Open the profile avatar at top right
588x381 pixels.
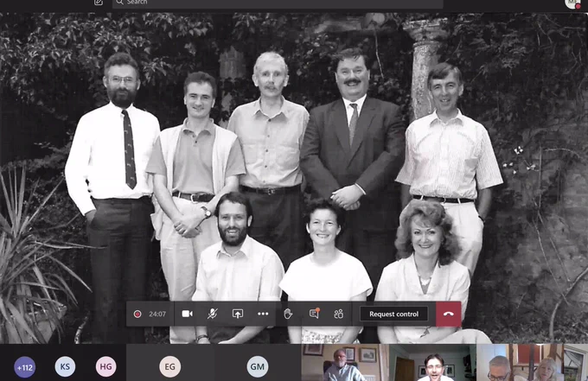[572, 3]
